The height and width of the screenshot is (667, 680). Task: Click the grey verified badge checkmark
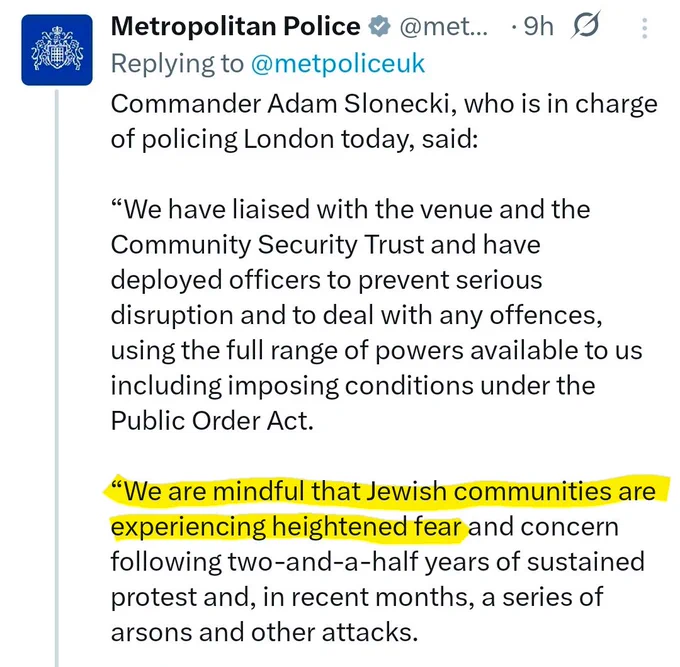[380, 27]
